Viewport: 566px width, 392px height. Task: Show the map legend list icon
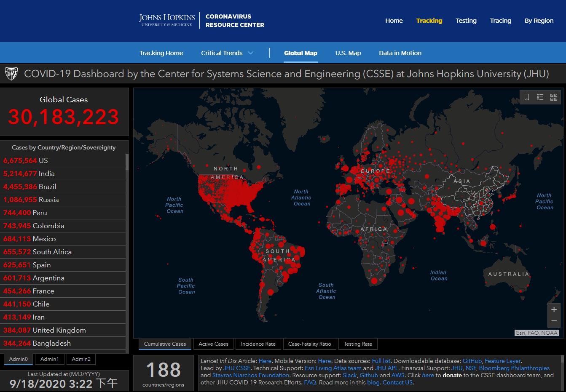[x=540, y=97]
